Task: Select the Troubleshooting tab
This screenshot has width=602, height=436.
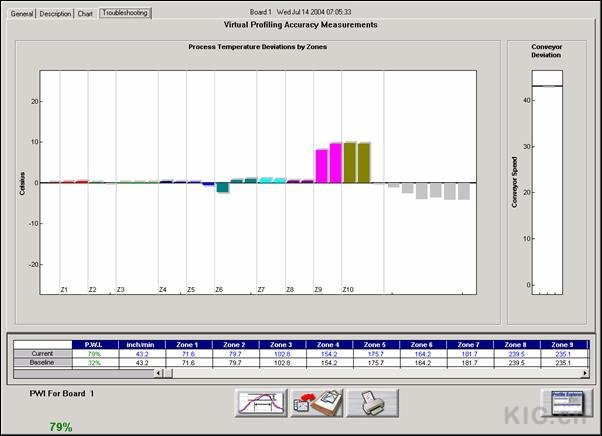Action: pos(125,14)
